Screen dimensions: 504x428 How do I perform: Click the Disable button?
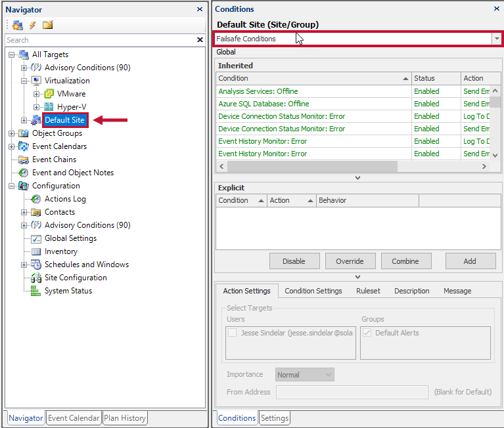click(294, 261)
